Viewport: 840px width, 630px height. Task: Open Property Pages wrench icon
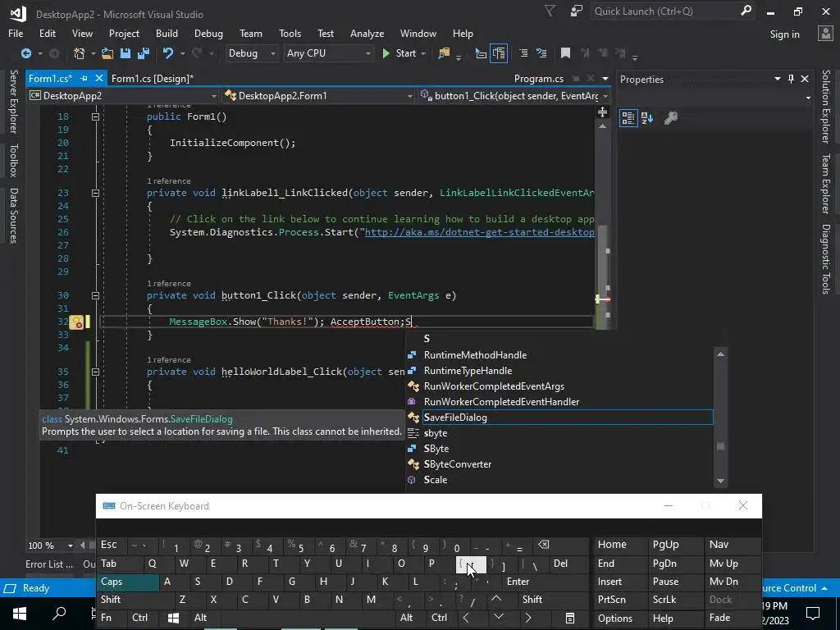(671, 118)
